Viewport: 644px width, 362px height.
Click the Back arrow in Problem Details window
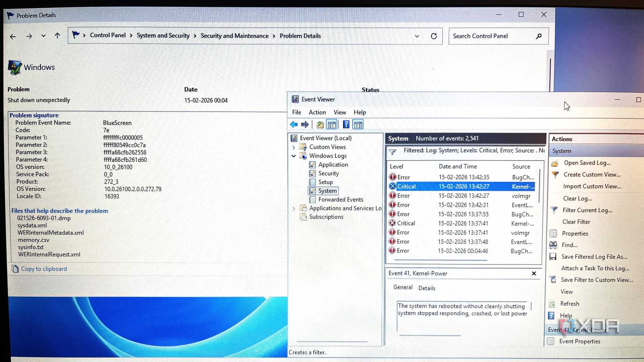[13, 36]
